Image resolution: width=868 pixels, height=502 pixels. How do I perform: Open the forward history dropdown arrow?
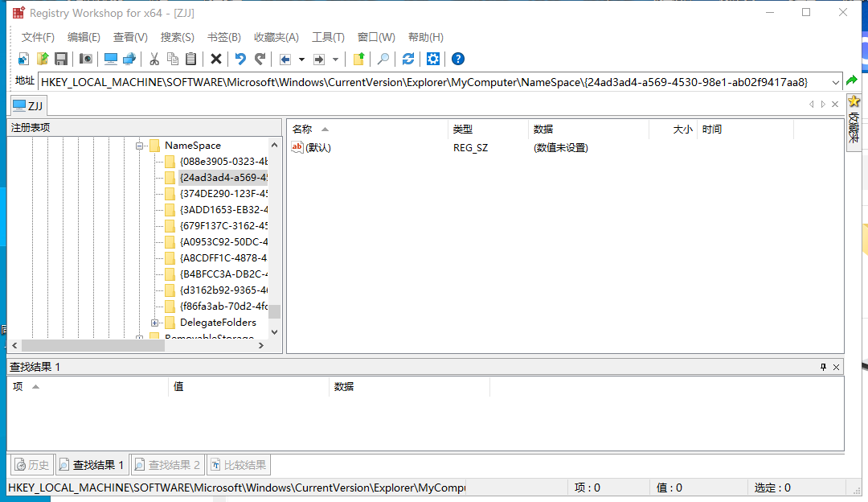(x=335, y=60)
